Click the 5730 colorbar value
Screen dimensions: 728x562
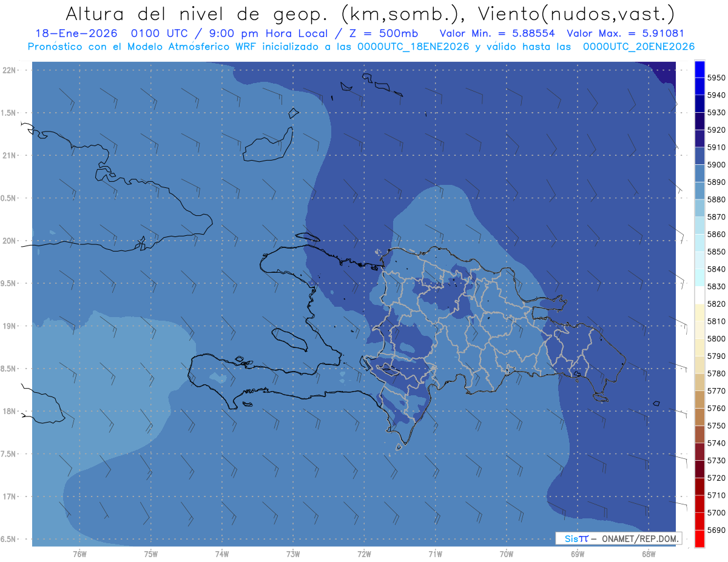716,460
